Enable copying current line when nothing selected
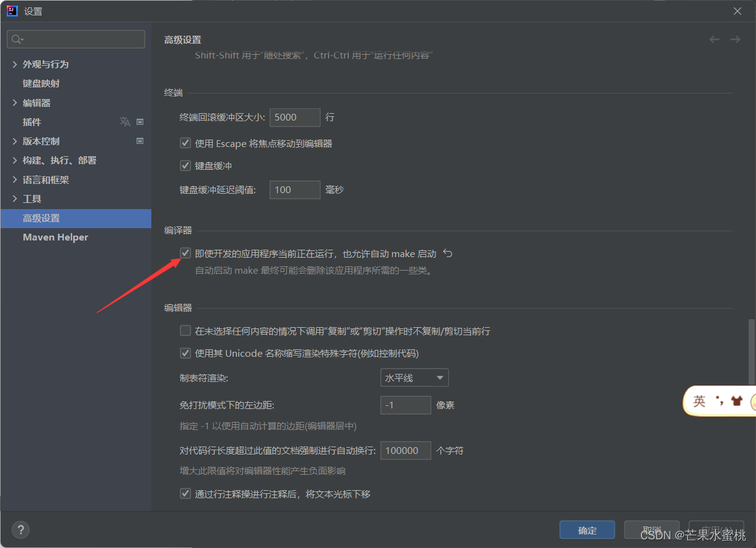The width and height of the screenshot is (756, 548). click(x=185, y=331)
